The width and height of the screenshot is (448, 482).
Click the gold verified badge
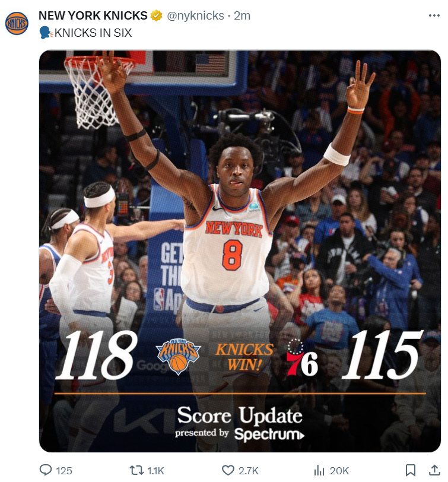tap(157, 15)
